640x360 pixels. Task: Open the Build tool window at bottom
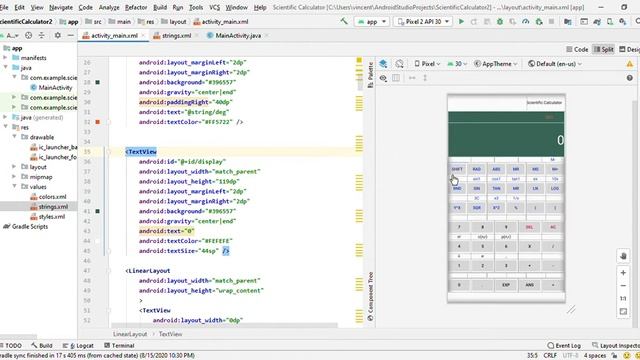click(42, 345)
